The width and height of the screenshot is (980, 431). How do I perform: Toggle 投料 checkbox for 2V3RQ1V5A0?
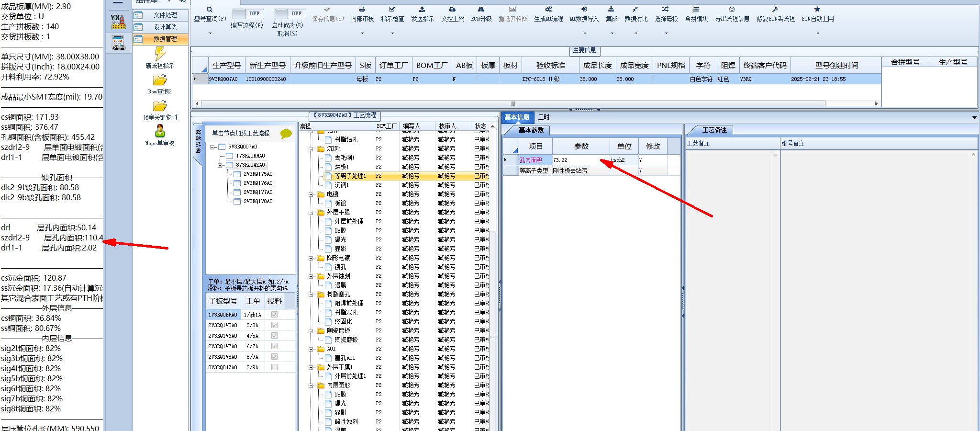coord(274,325)
